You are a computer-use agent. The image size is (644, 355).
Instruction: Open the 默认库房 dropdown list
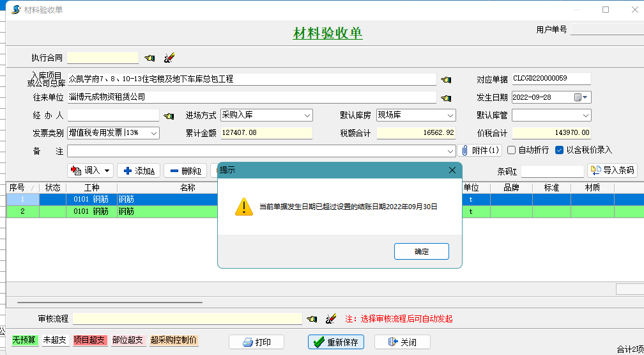(x=450, y=116)
